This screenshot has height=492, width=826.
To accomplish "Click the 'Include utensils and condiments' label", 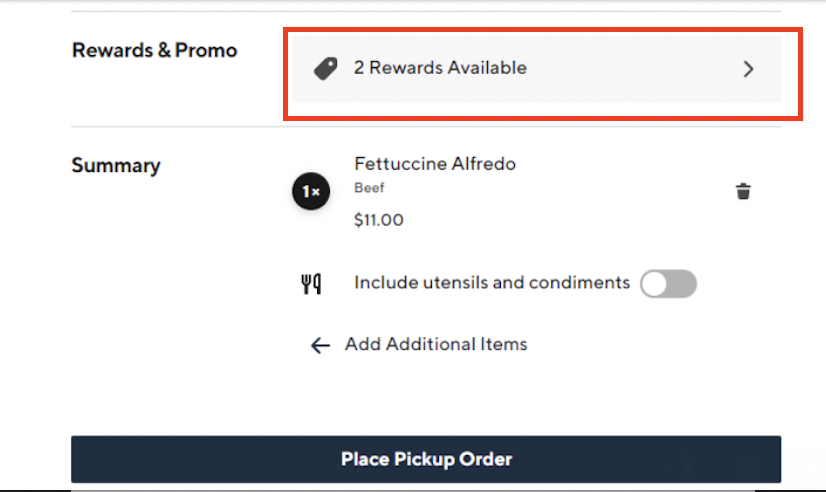I will (x=491, y=283).
